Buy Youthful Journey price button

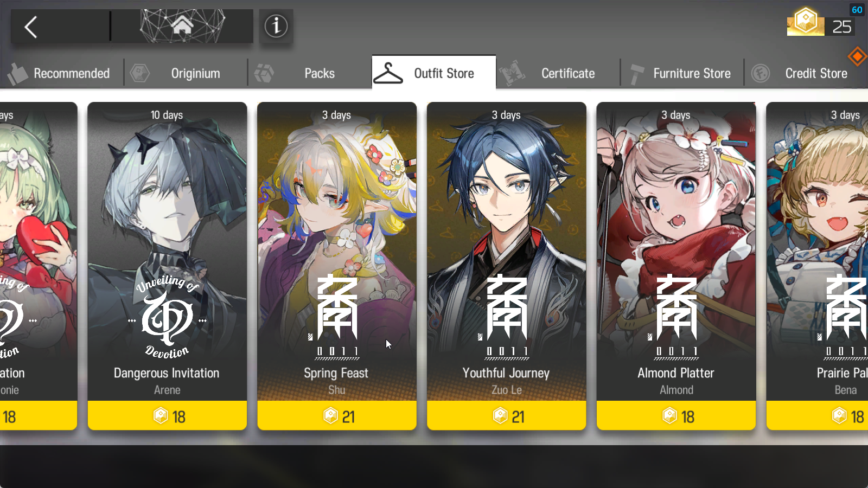[507, 416]
